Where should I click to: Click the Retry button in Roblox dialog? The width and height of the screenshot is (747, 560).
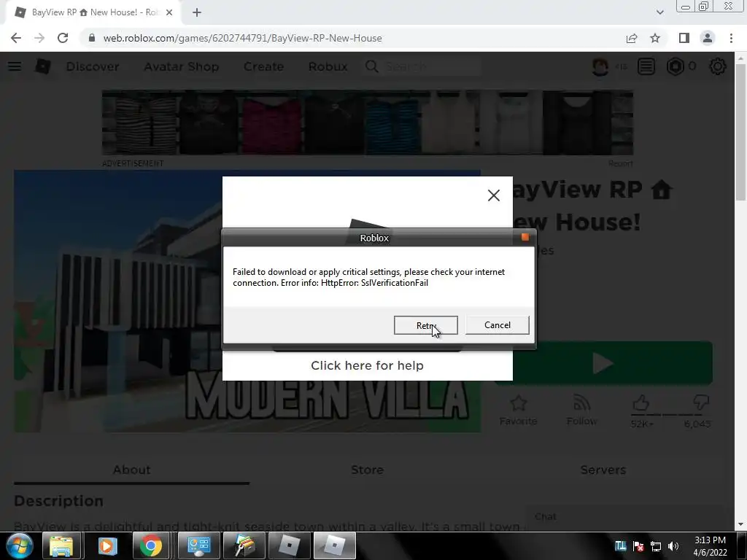pyautogui.click(x=425, y=325)
